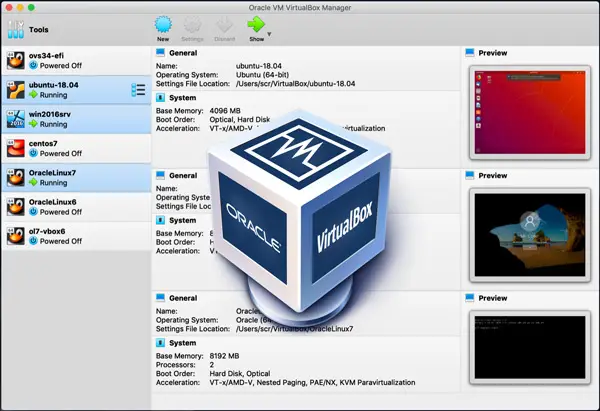The width and height of the screenshot is (600, 411).
Task: Click the greyed-out Settings gear icon
Action: 192,24
